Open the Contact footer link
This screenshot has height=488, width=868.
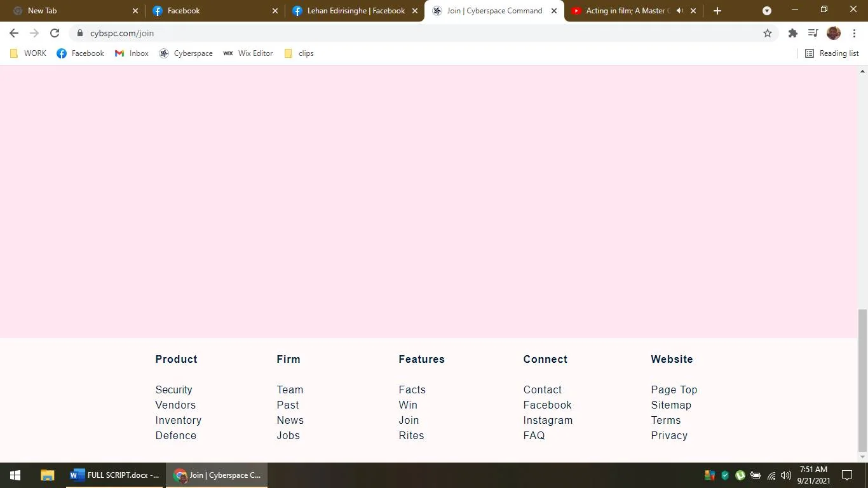[543, 390]
